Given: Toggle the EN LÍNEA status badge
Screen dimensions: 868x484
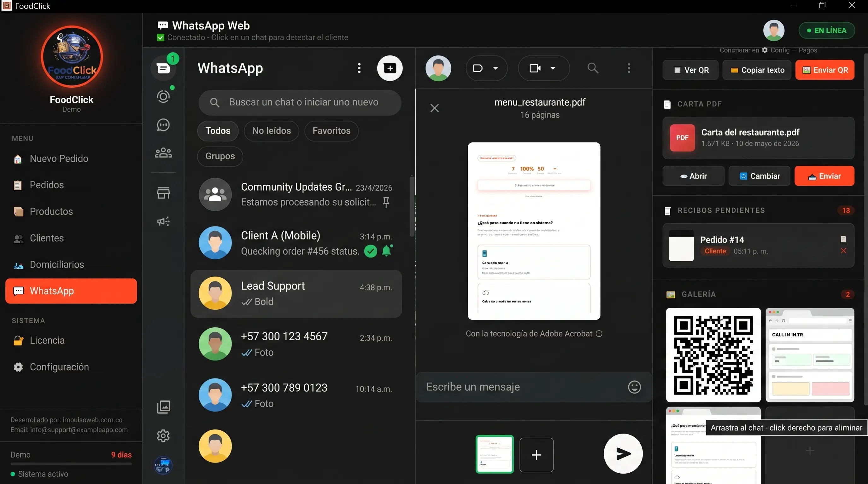Looking at the screenshot, I should 827,30.
